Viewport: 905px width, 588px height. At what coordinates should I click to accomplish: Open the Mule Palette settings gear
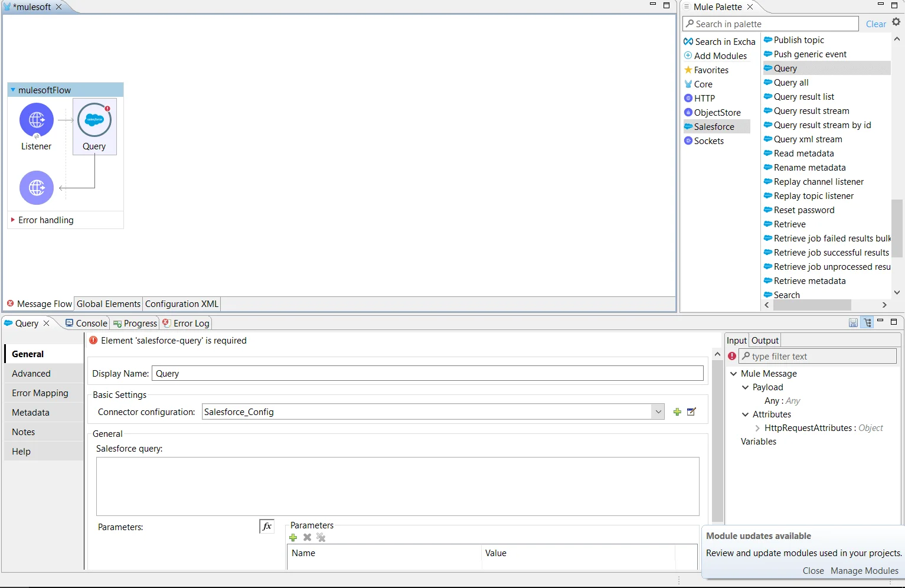pyautogui.click(x=896, y=21)
